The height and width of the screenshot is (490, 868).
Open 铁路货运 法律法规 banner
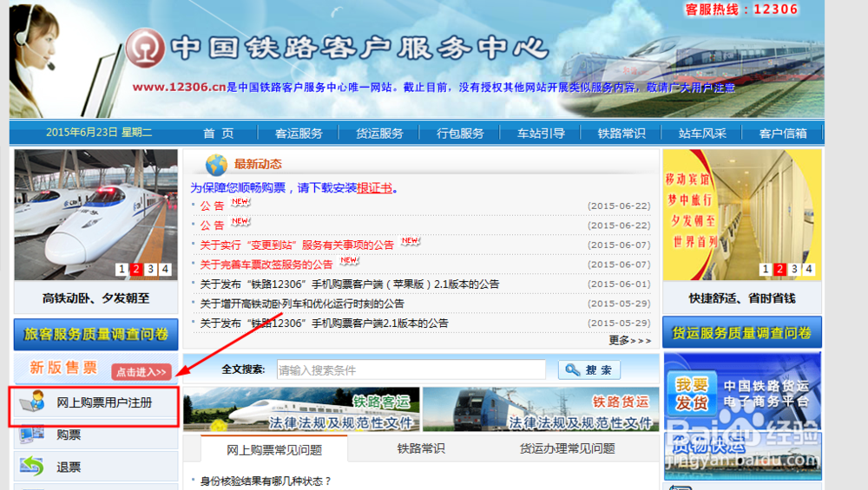pos(541,409)
